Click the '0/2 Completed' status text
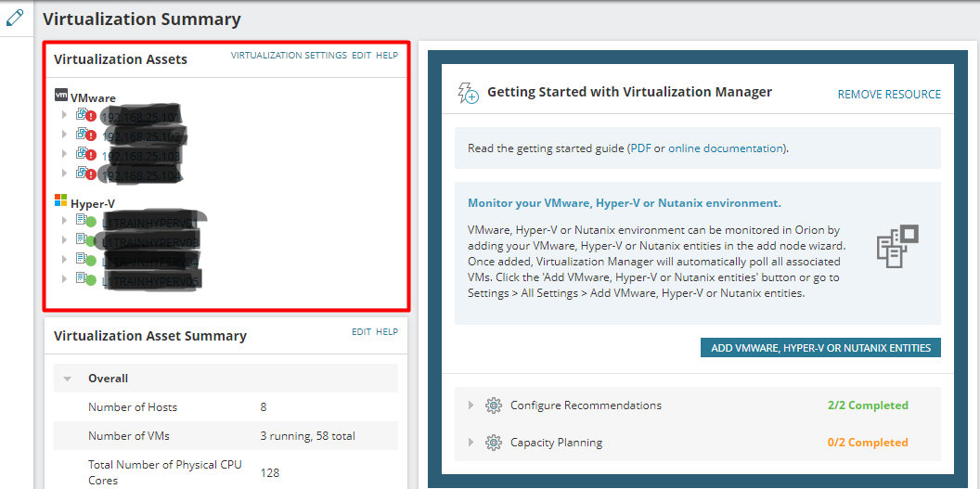The height and width of the screenshot is (489, 980). coord(868,443)
